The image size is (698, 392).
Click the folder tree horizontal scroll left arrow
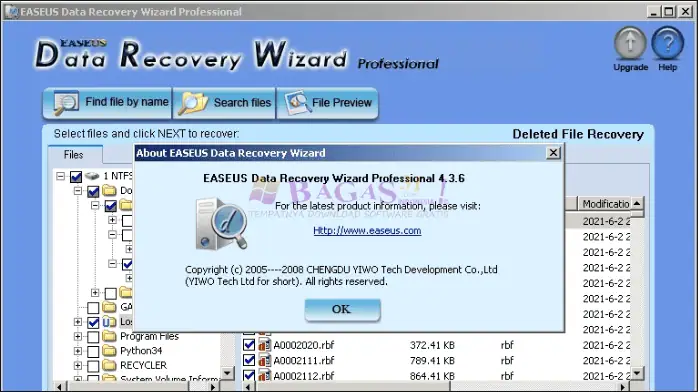coord(59,387)
